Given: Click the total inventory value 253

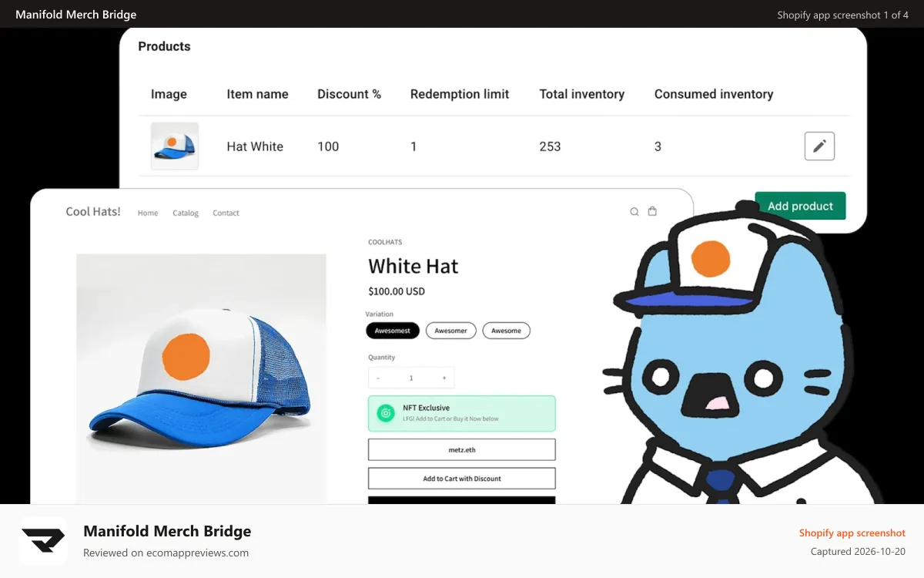Looking at the screenshot, I should point(550,146).
